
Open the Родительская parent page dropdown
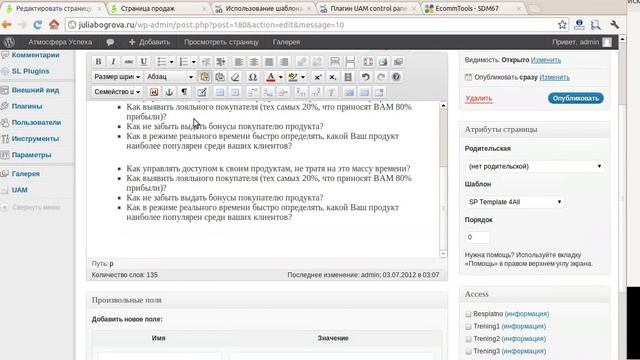535,166
